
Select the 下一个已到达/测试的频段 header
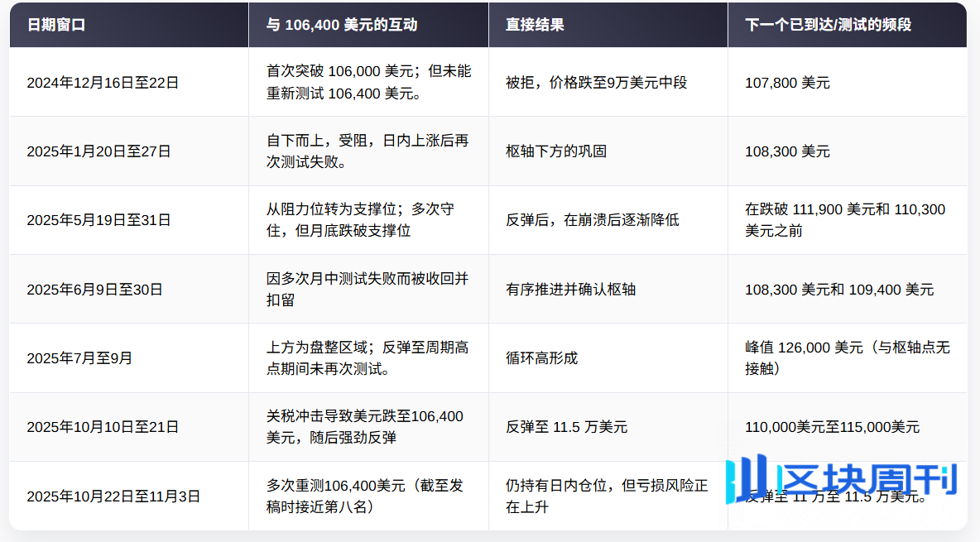pyautogui.click(x=828, y=25)
